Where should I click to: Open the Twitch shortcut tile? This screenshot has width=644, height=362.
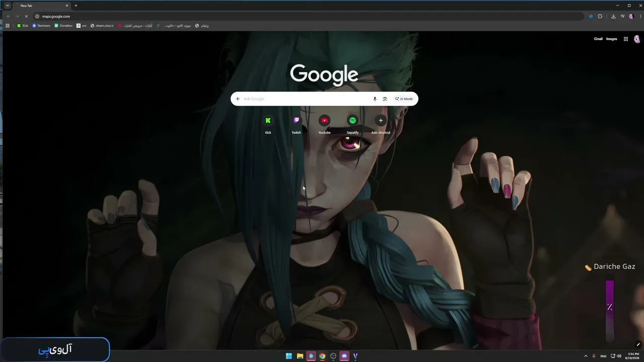coord(296,124)
